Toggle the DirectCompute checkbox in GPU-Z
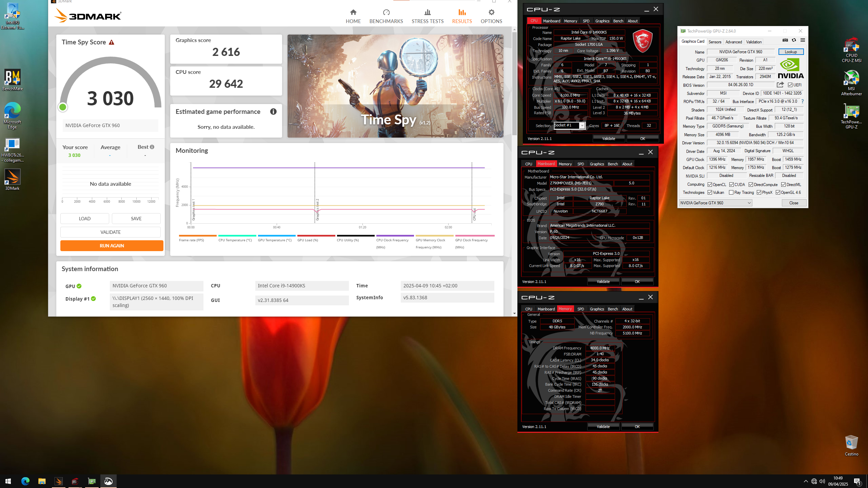This screenshot has height=488, width=868. (x=751, y=185)
